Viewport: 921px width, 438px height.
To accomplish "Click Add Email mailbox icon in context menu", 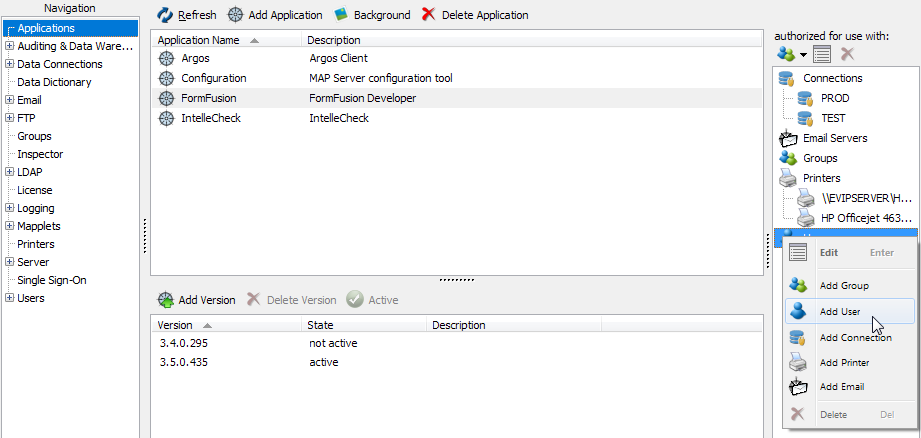I will click(x=798, y=387).
